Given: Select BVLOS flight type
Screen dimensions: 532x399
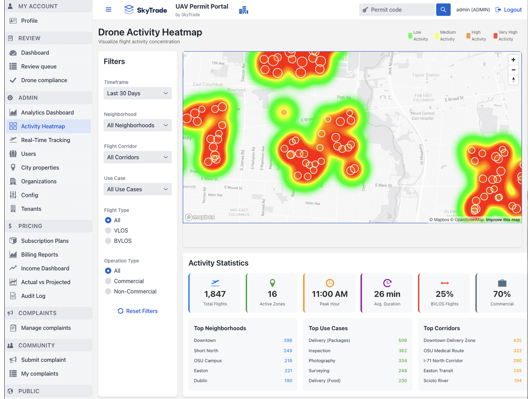Looking at the screenshot, I should (x=108, y=241).
